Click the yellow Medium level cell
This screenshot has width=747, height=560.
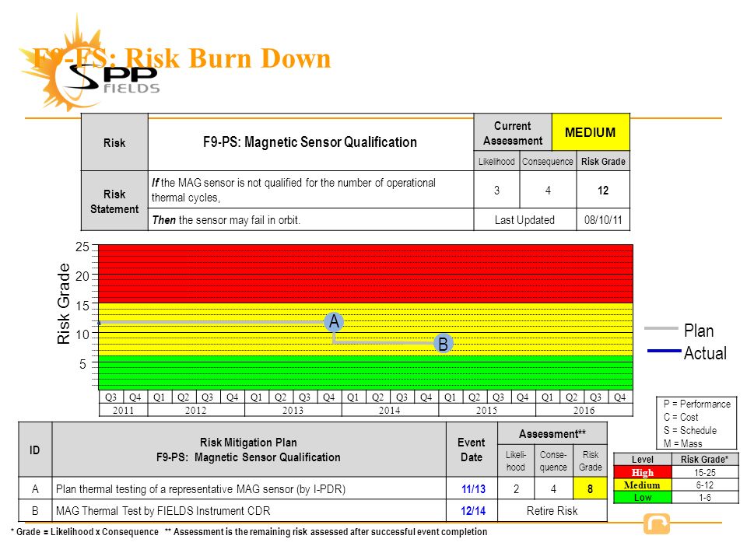click(x=643, y=485)
